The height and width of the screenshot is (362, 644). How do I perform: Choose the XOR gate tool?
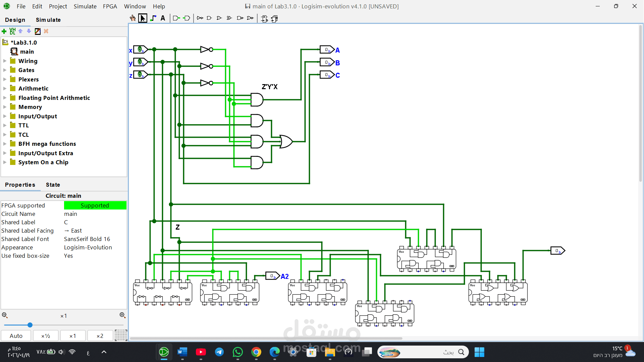[x=229, y=18]
